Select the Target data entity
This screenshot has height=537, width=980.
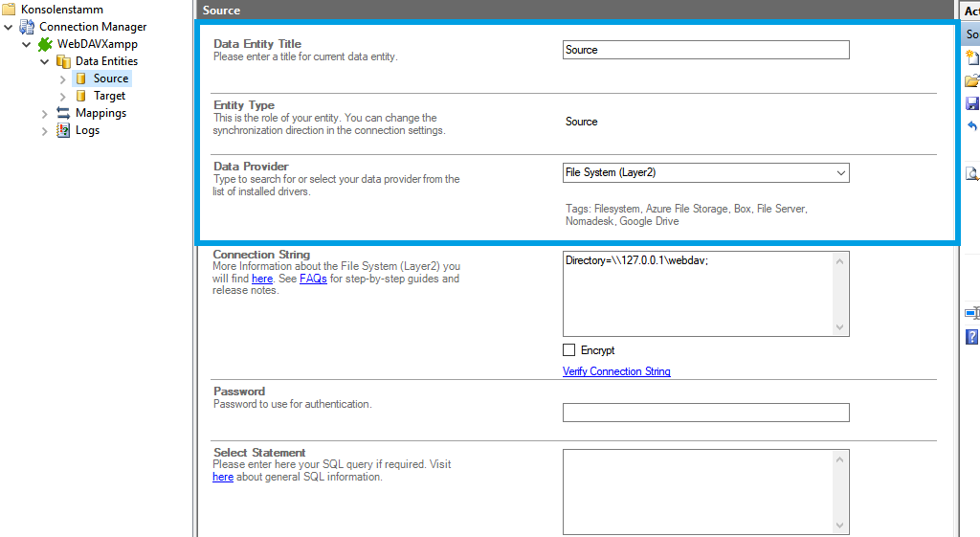[109, 96]
